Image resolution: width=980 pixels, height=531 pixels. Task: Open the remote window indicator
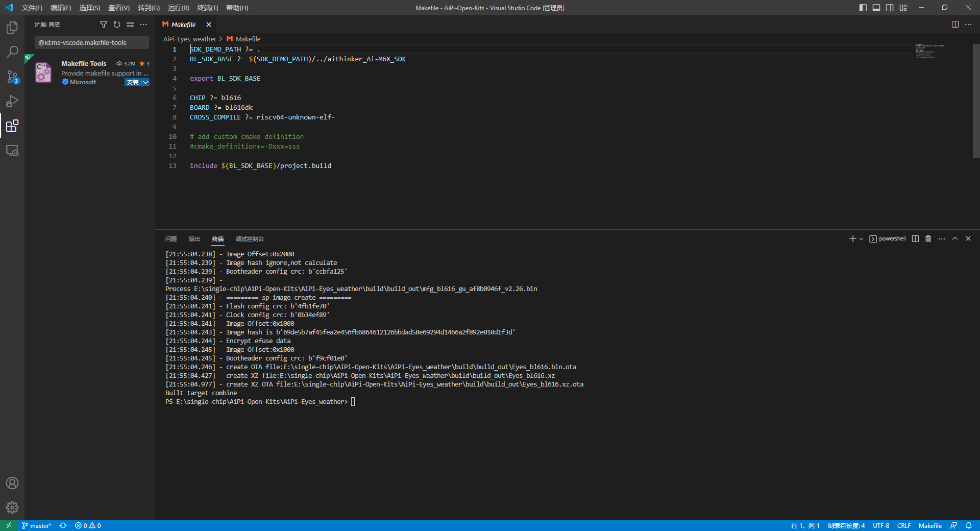pyautogui.click(x=9, y=525)
